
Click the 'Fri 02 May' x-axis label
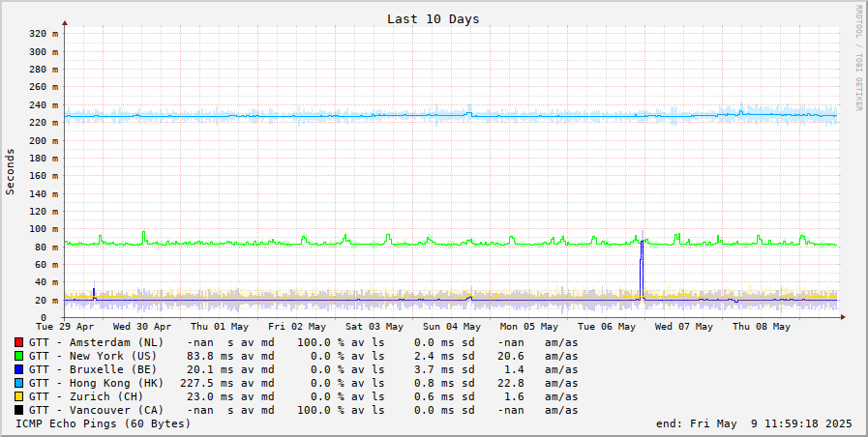point(297,327)
